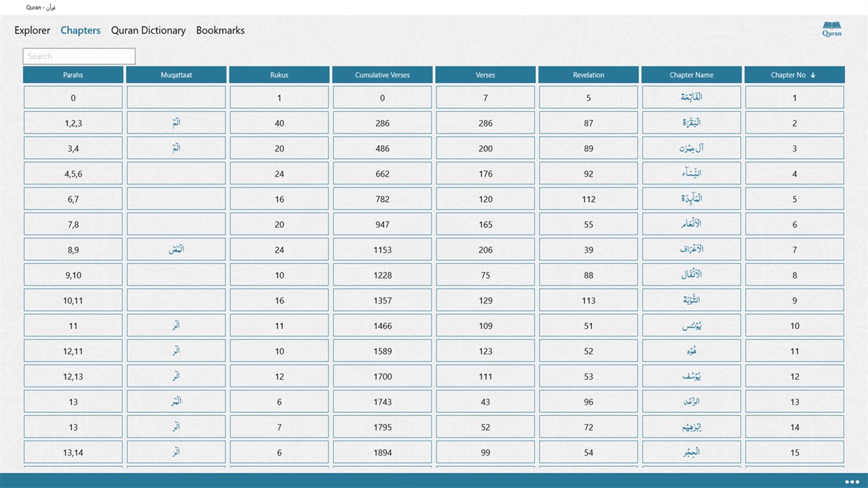The height and width of the screenshot is (488, 868).
Task: Sort by Cumulative Verses column
Action: (382, 74)
